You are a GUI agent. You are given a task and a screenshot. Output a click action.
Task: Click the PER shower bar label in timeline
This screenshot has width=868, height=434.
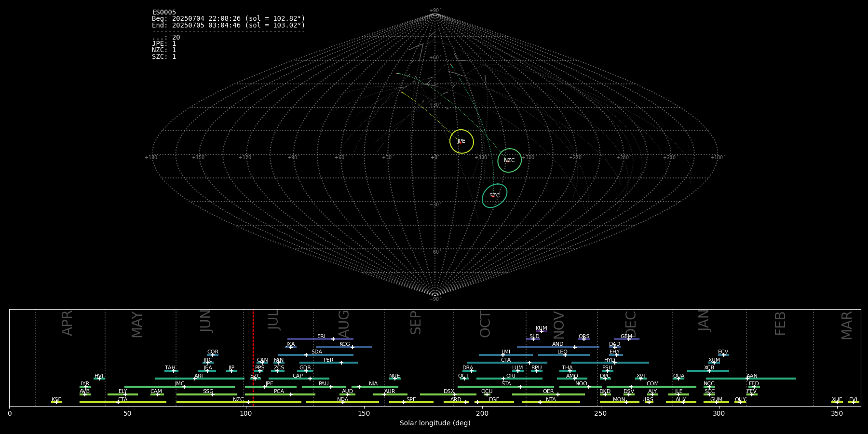(x=328, y=360)
